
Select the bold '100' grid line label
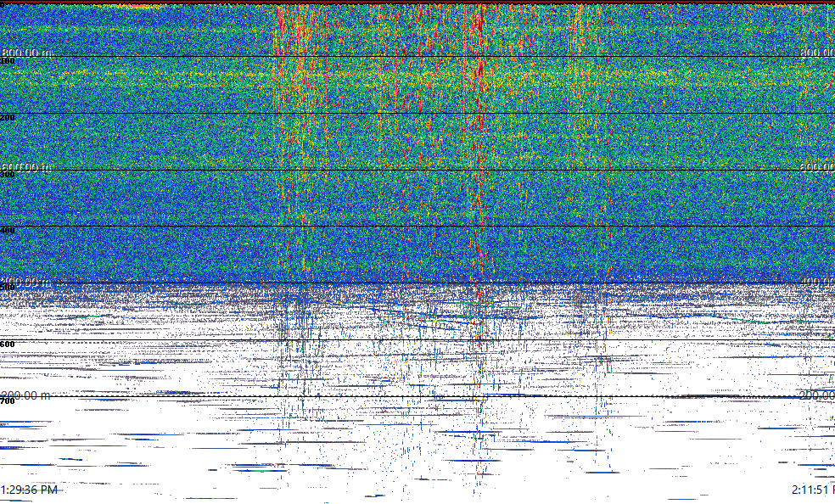pos(8,61)
